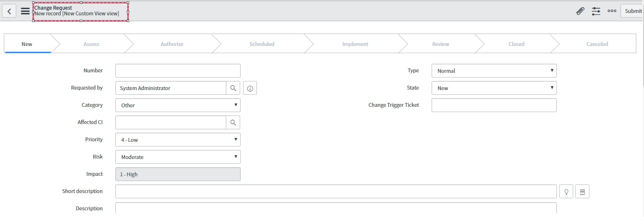Viewport: 644px width, 217px height.
Task: Select the Authorize stage tab
Action: [172, 44]
